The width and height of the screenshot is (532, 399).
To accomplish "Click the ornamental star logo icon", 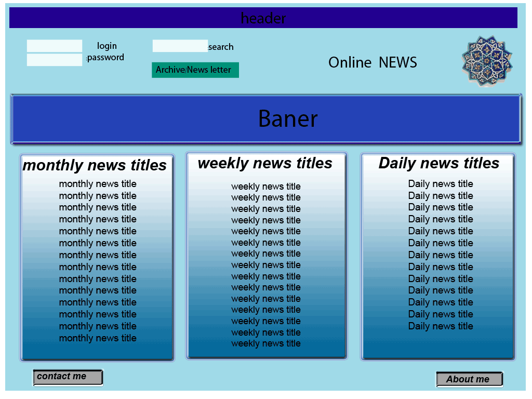I will pos(487,61).
